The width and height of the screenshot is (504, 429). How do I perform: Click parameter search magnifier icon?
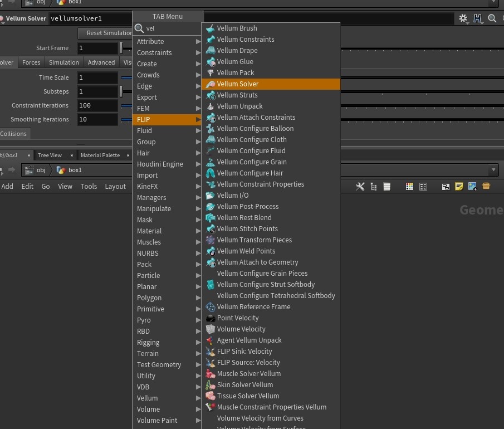click(x=492, y=18)
